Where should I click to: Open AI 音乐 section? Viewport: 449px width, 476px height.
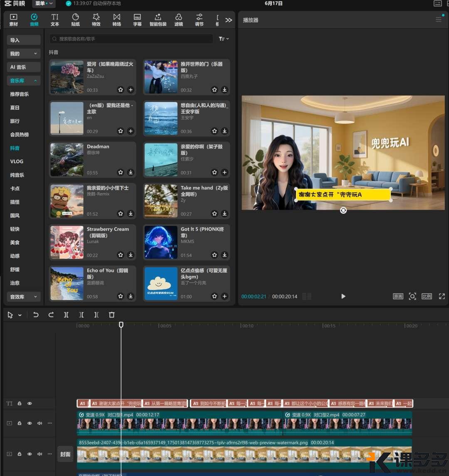click(x=24, y=67)
